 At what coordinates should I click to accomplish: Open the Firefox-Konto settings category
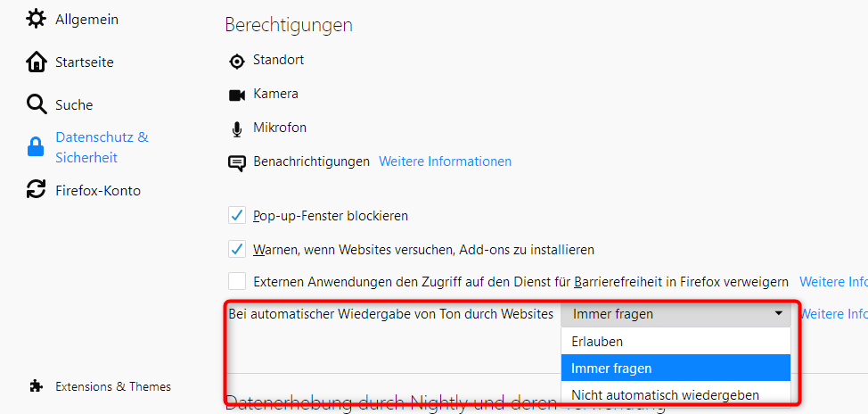98,191
